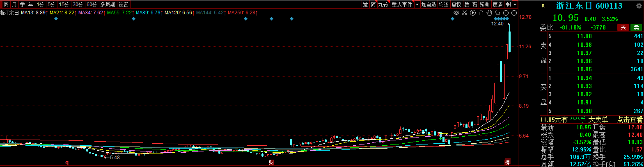Click the red q marker on time axis
This screenshot has width=644, height=167.
click(67, 163)
